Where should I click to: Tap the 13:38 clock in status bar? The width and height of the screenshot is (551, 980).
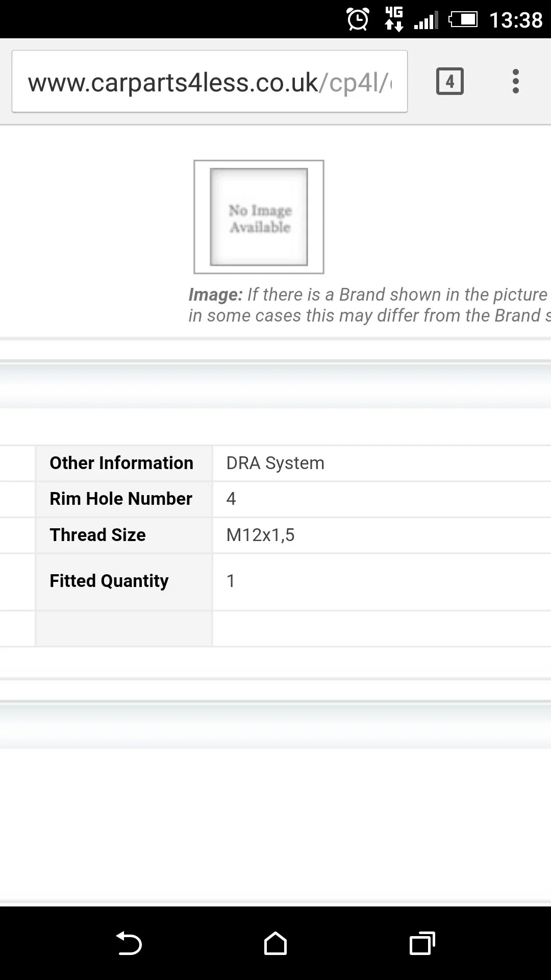pyautogui.click(x=516, y=20)
